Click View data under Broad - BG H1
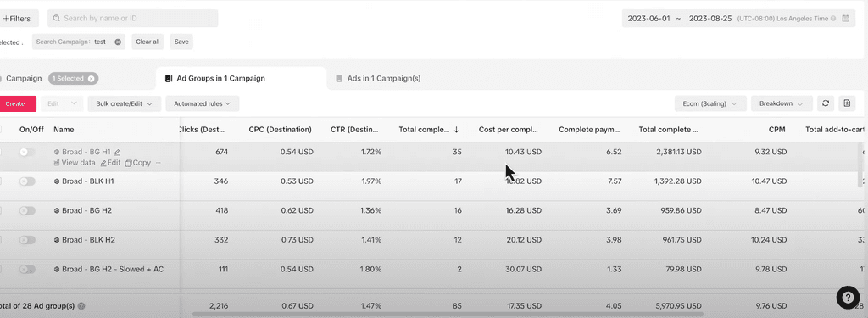The image size is (868, 318). pyautogui.click(x=75, y=163)
